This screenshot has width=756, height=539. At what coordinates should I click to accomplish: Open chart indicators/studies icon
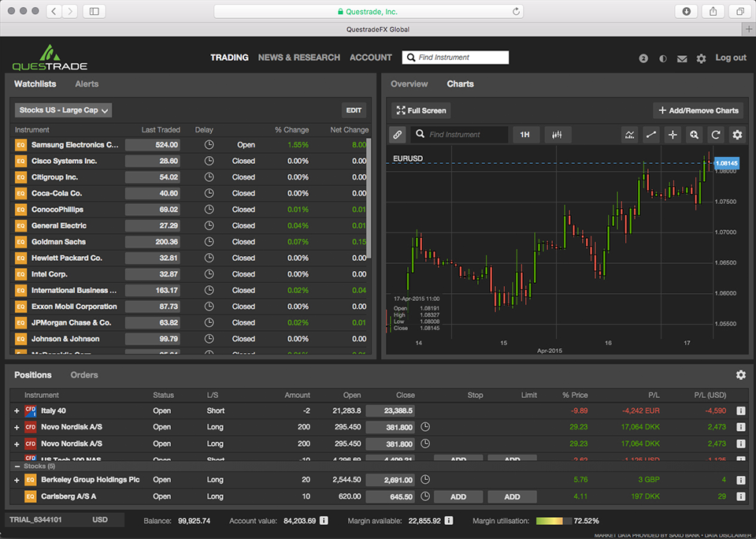(630, 135)
